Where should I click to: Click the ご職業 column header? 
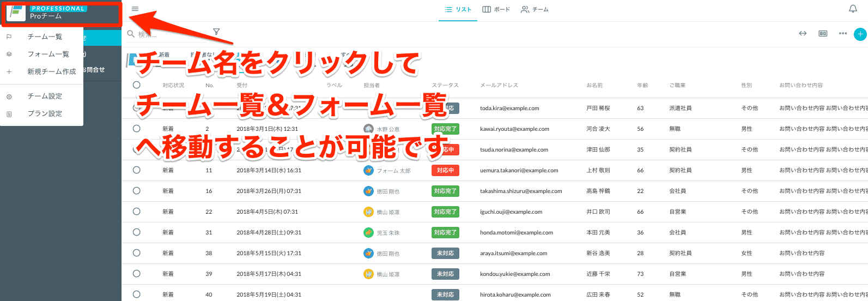pyautogui.click(x=677, y=86)
